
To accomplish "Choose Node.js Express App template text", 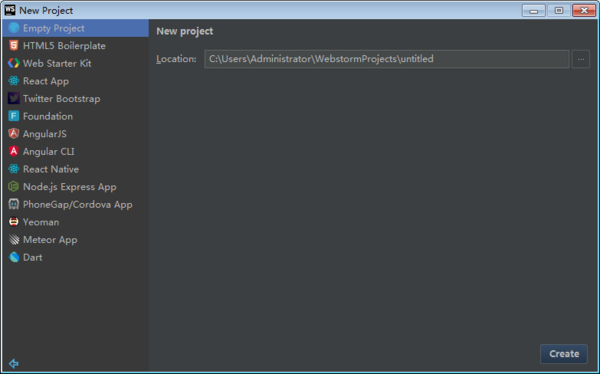I will coord(70,187).
